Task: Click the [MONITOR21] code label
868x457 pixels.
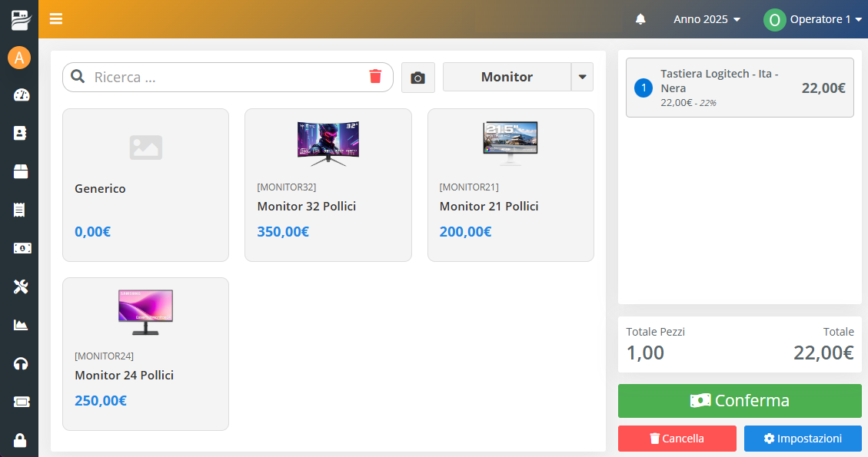Action: pyautogui.click(x=469, y=187)
